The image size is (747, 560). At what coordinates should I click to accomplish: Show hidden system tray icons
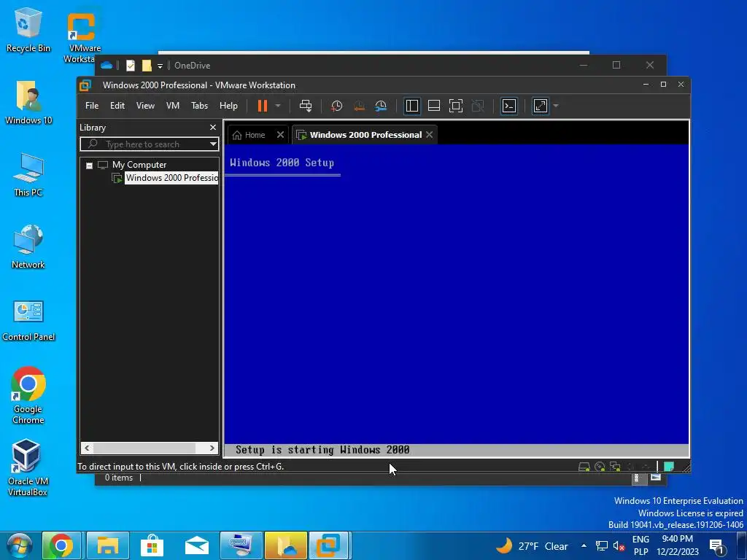pos(584,545)
